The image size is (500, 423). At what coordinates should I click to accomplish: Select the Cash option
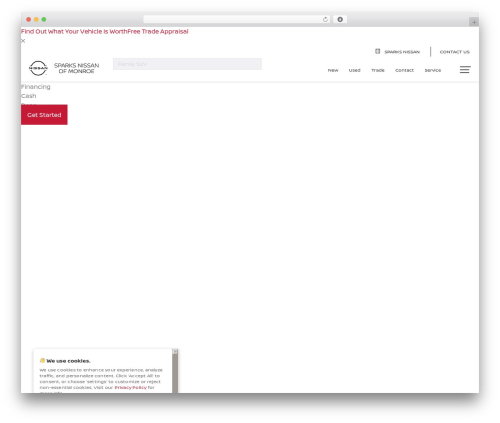coord(29,96)
